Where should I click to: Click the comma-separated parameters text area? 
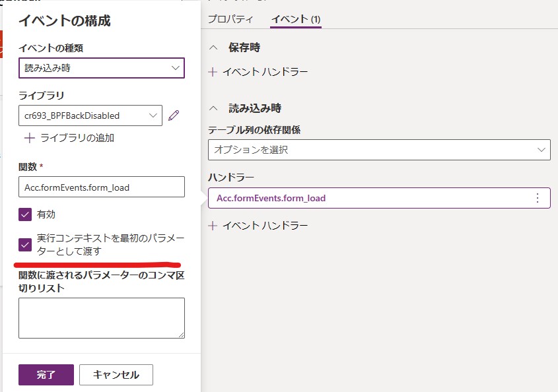point(102,318)
